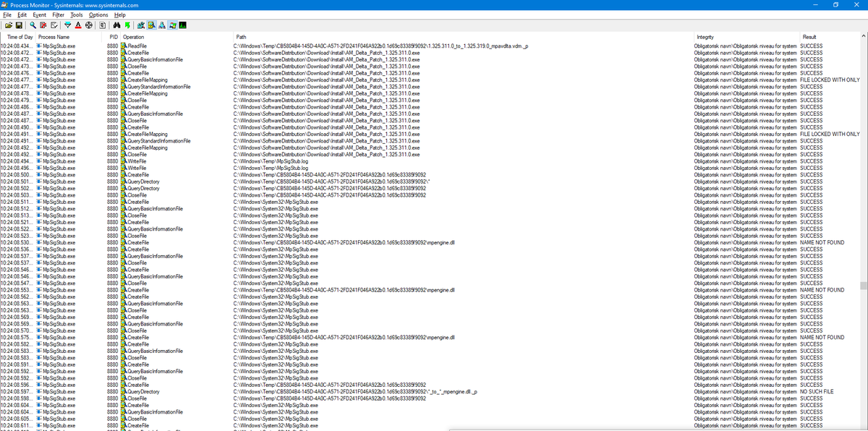
Task: Select the path ending in mpavdlta.vdm._p
Action: pos(380,46)
